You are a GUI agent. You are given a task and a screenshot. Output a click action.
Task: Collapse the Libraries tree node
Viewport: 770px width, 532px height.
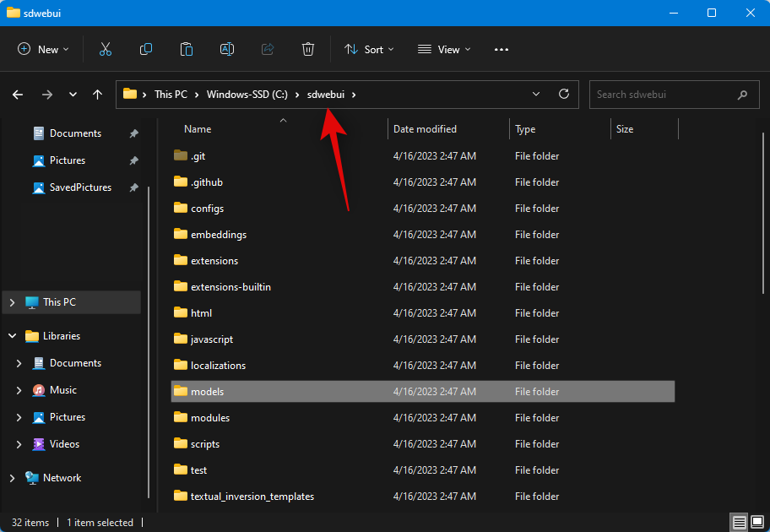click(x=12, y=336)
